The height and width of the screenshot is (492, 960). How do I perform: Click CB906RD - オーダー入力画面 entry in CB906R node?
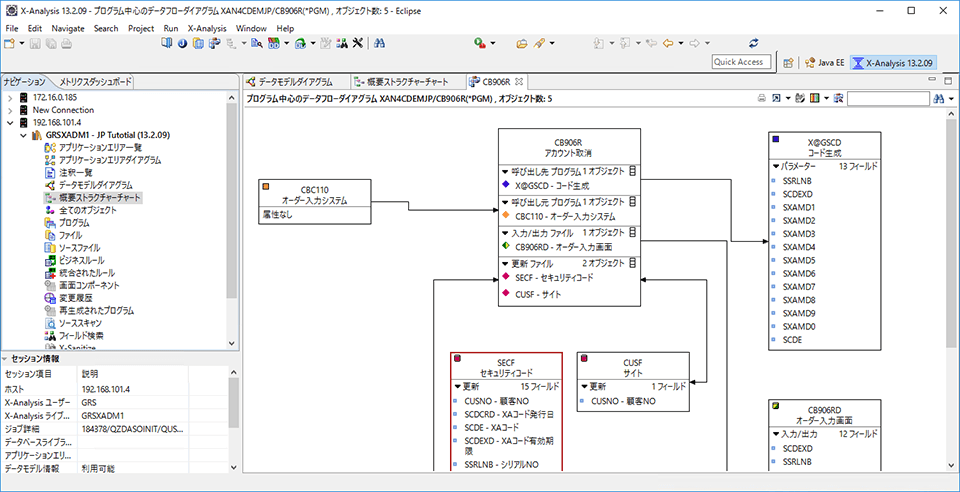[563, 247]
